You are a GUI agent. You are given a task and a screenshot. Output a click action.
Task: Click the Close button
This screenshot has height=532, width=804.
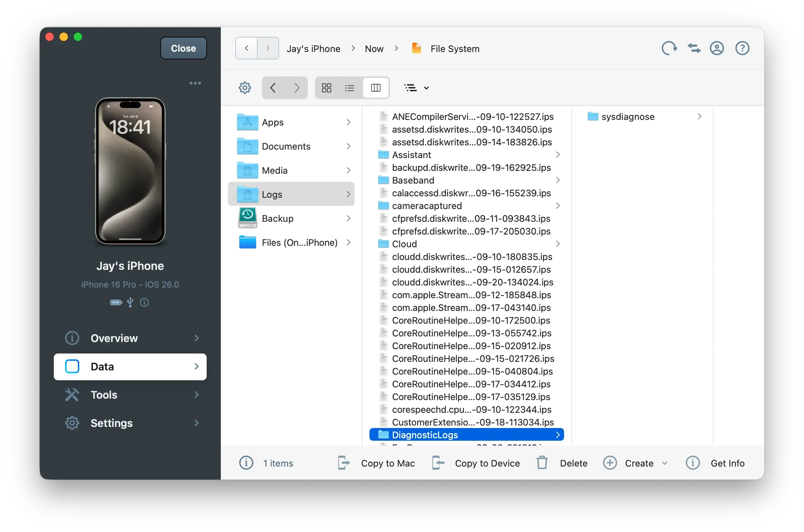pos(183,48)
